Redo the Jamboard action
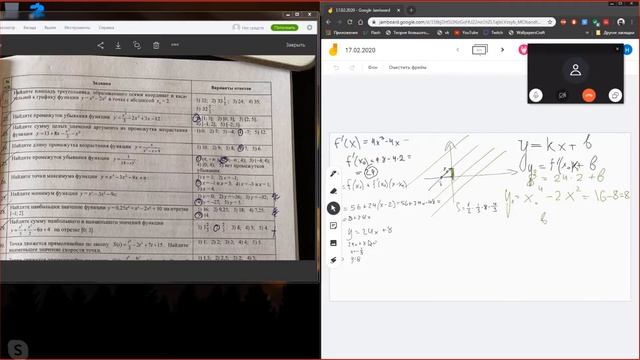 pyautogui.click(x=352, y=68)
